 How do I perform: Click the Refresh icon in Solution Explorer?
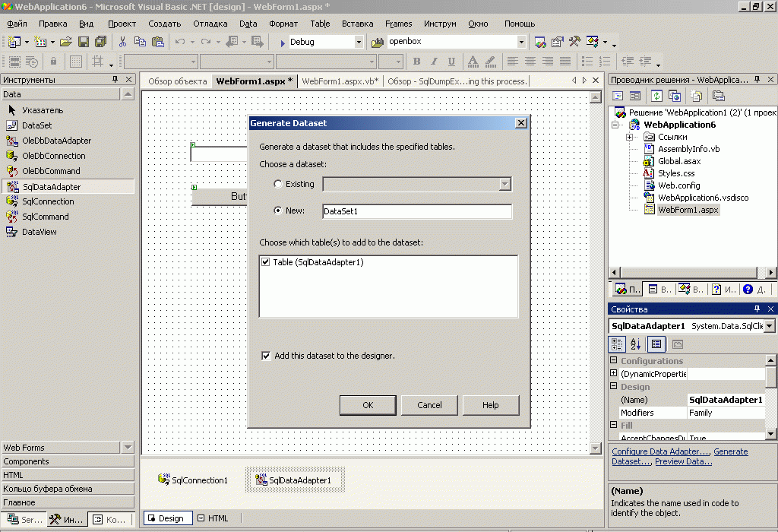point(657,96)
